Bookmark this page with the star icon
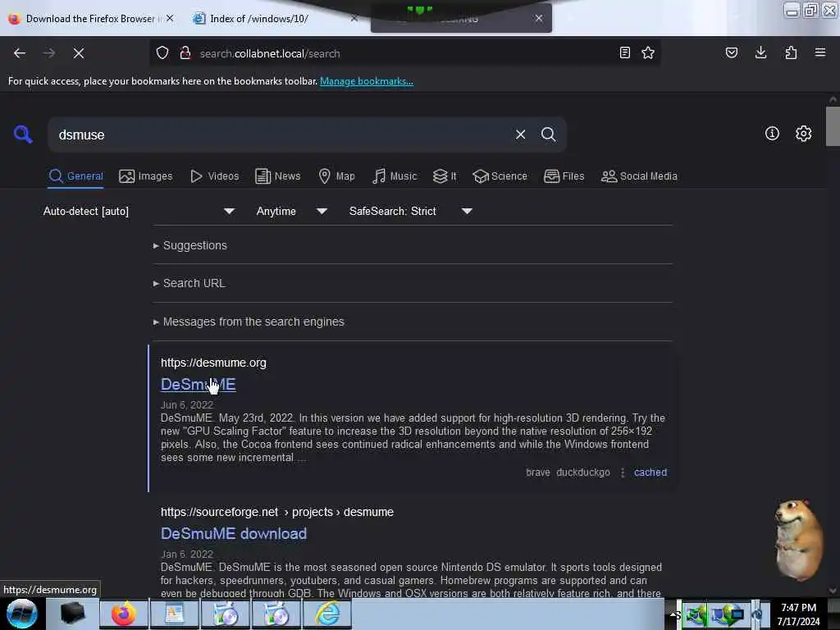Screen dimensions: 840x630 (648, 52)
